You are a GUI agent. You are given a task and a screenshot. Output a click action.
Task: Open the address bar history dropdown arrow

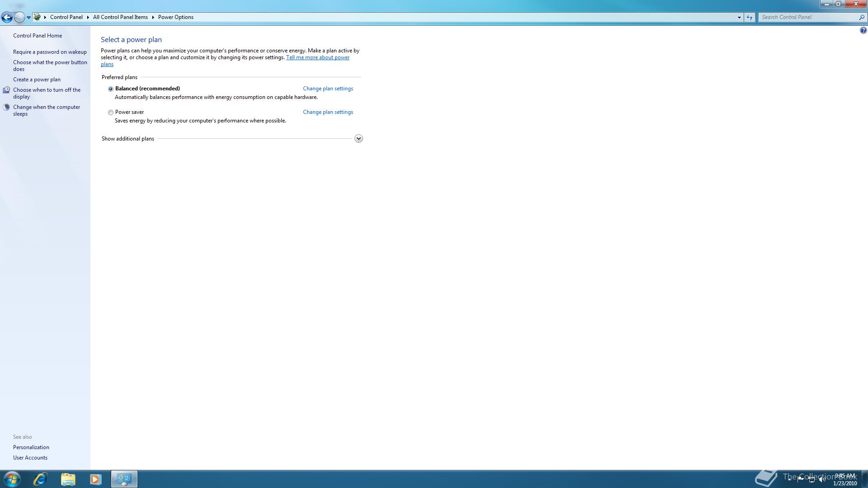(739, 17)
